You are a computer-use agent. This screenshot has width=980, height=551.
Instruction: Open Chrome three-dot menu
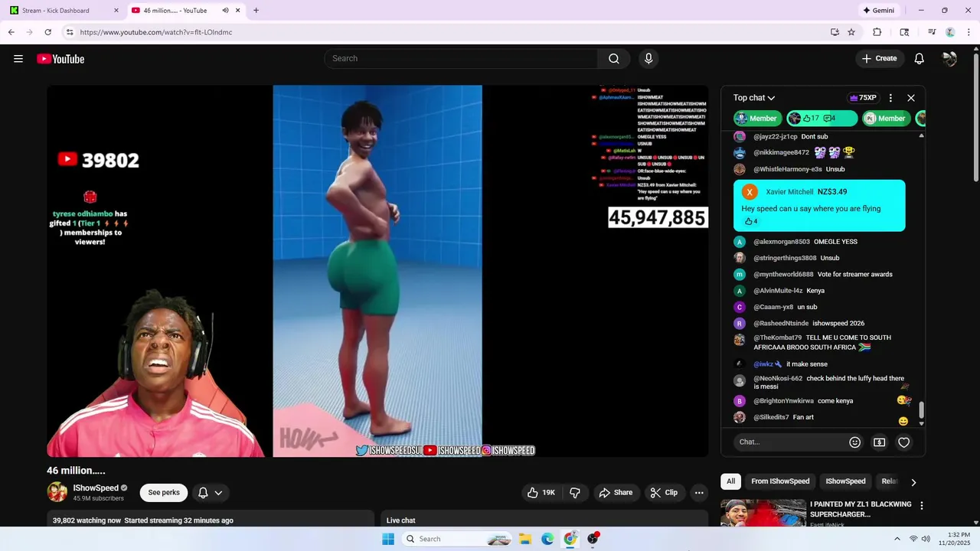click(969, 32)
